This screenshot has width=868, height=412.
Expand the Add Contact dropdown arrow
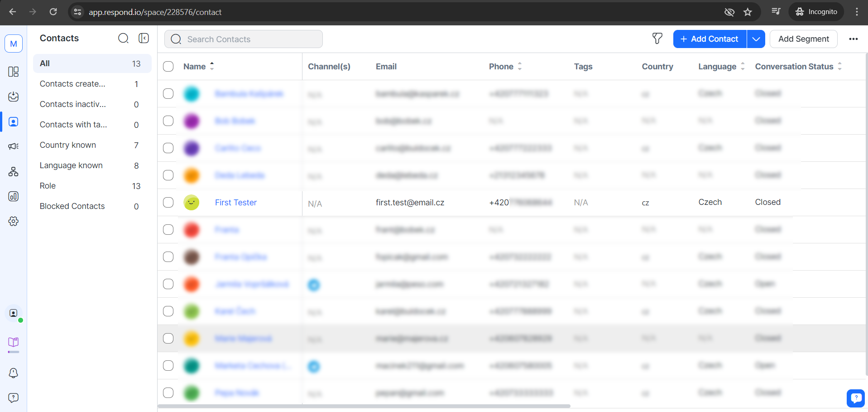pyautogui.click(x=756, y=39)
